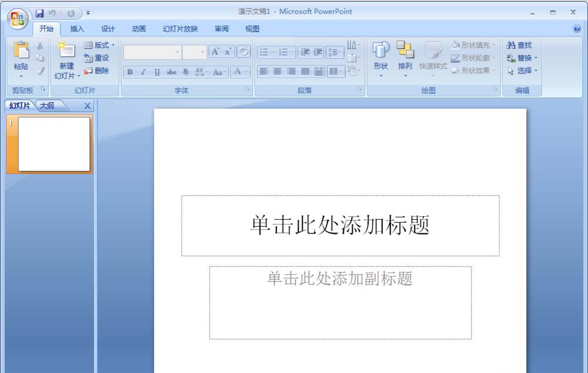Viewport: 588px width, 373px height.
Task: Increase font size with large A
Action: (x=215, y=52)
